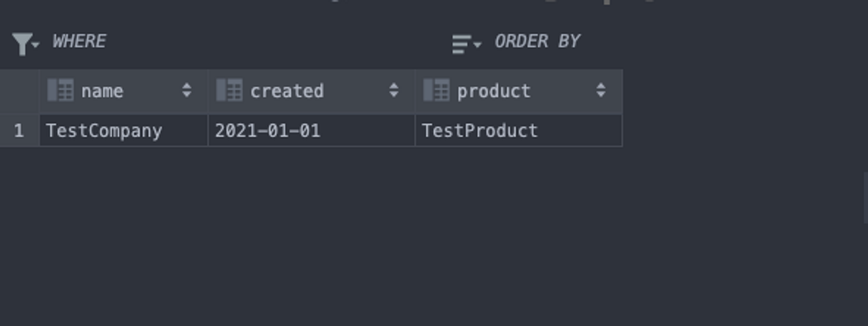Select the name column header
The height and width of the screenshot is (326, 868).
click(x=102, y=91)
